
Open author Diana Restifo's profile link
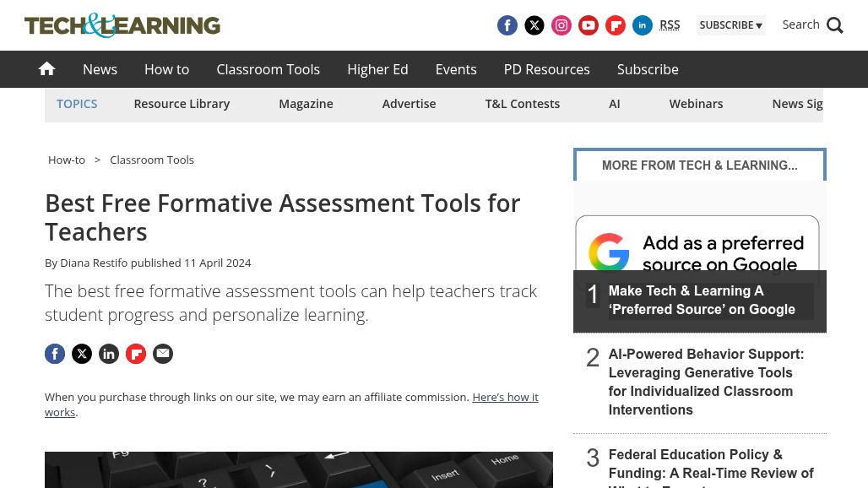[94, 263]
